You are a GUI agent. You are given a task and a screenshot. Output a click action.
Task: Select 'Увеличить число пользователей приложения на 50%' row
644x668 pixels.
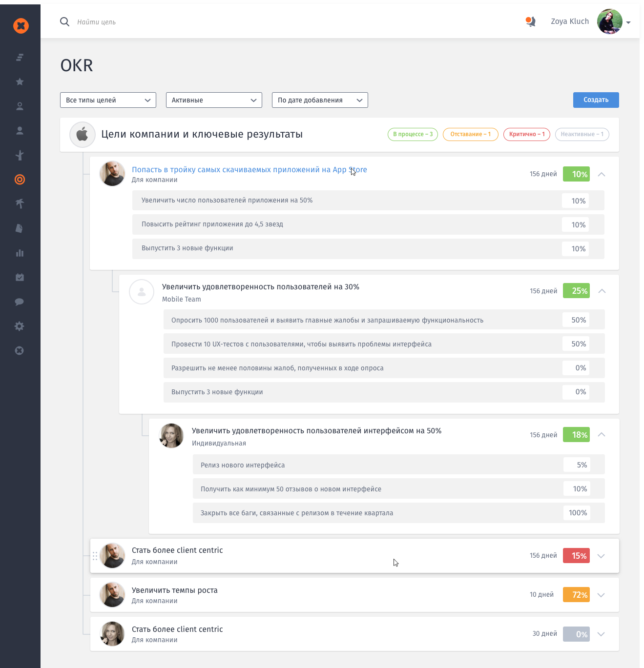[x=368, y=201]
